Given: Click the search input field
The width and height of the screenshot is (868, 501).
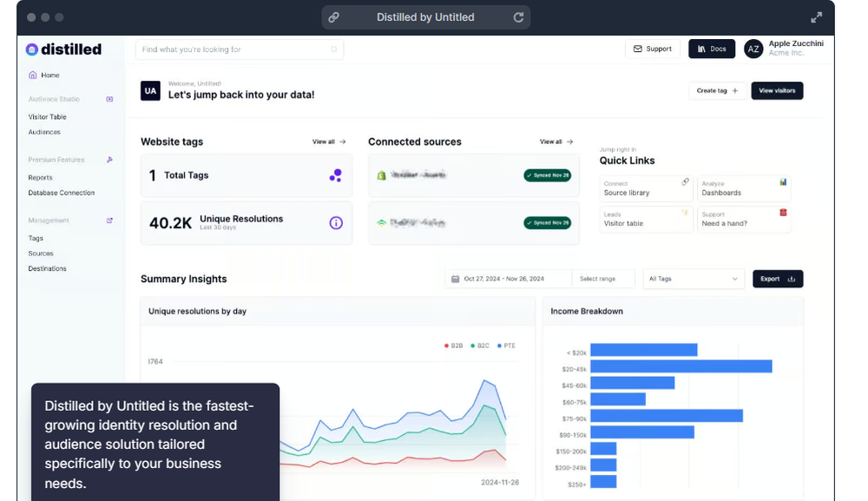Looking at the screenshot, I should [x=240, y=49].
